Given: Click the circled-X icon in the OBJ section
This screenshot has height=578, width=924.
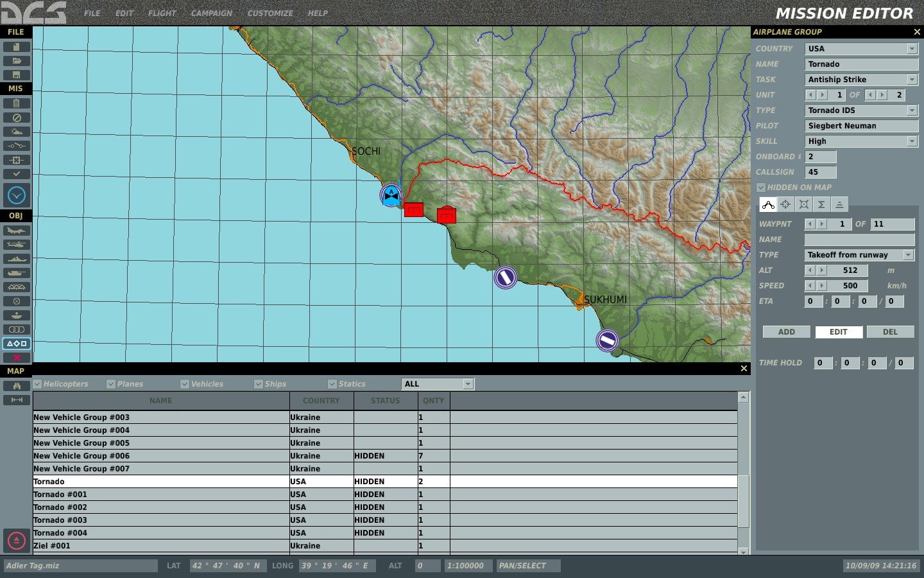Looking at the screenshot, I should (x=17, y=301).
